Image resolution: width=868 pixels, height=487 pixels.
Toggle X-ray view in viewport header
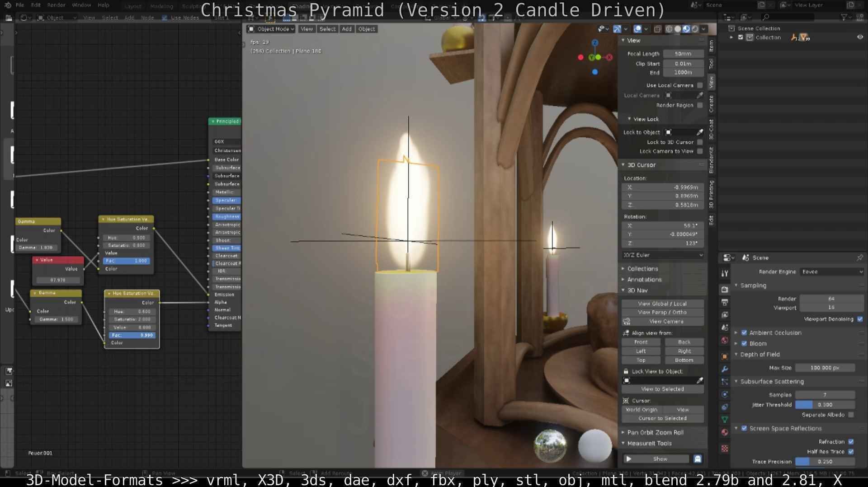657,29
